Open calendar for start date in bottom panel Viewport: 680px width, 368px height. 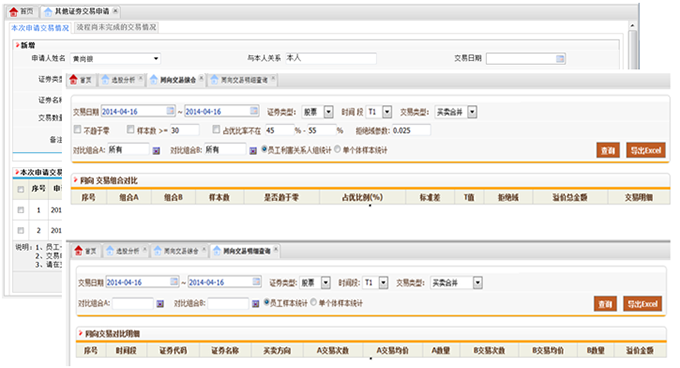pyautogui.click(x=174, y=282)
